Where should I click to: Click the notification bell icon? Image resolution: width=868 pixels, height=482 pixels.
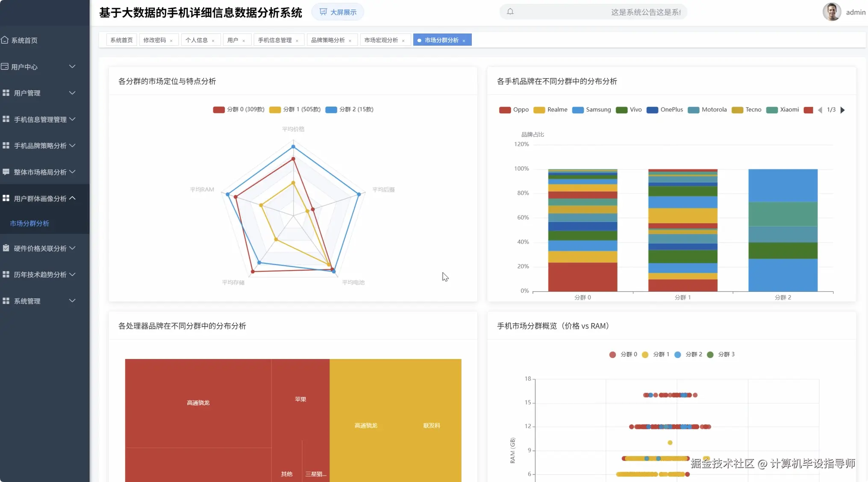[x=510, y=12]
